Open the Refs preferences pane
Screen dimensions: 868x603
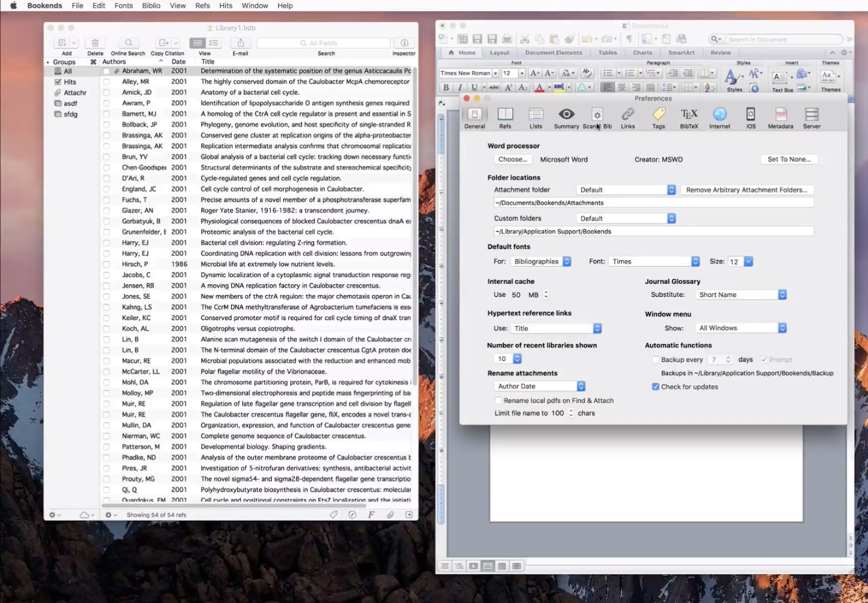point(505,118)
